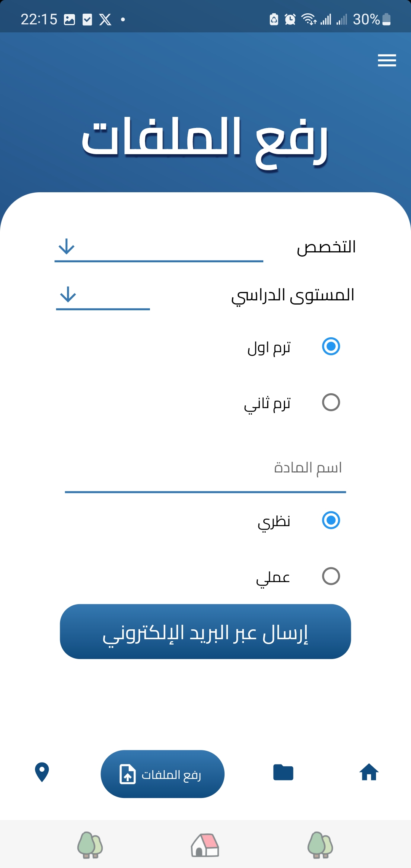Open the folder icon in bottom navigation

(x=283, y=772)
